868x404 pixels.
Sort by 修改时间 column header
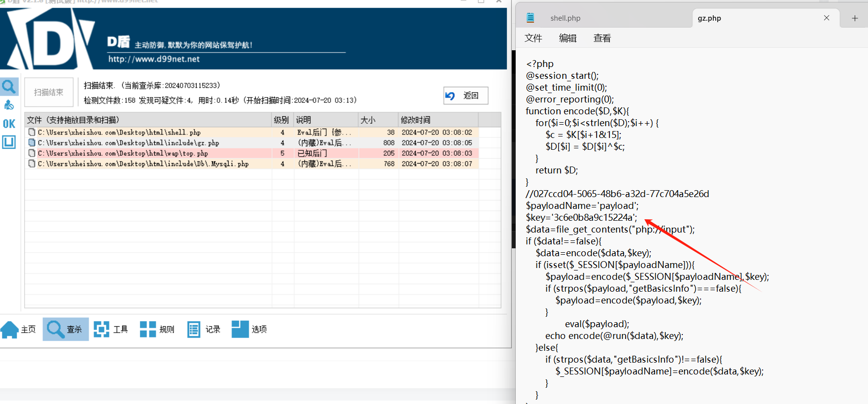click(x=438, y=120)
